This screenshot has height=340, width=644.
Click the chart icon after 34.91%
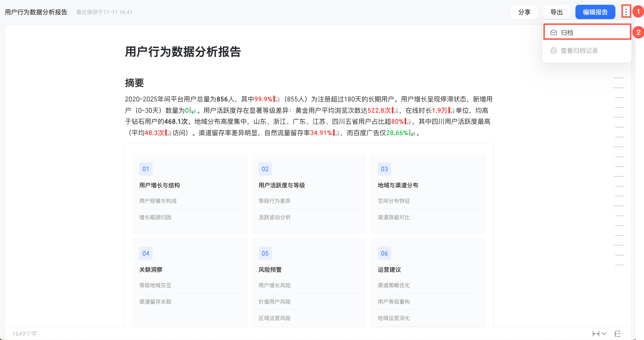336,133
